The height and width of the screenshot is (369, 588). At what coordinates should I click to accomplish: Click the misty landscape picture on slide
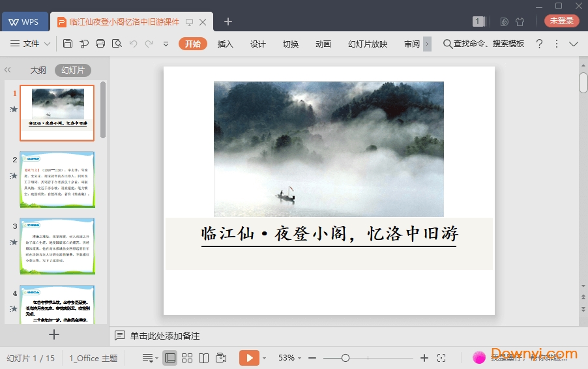tap(329, 149)
